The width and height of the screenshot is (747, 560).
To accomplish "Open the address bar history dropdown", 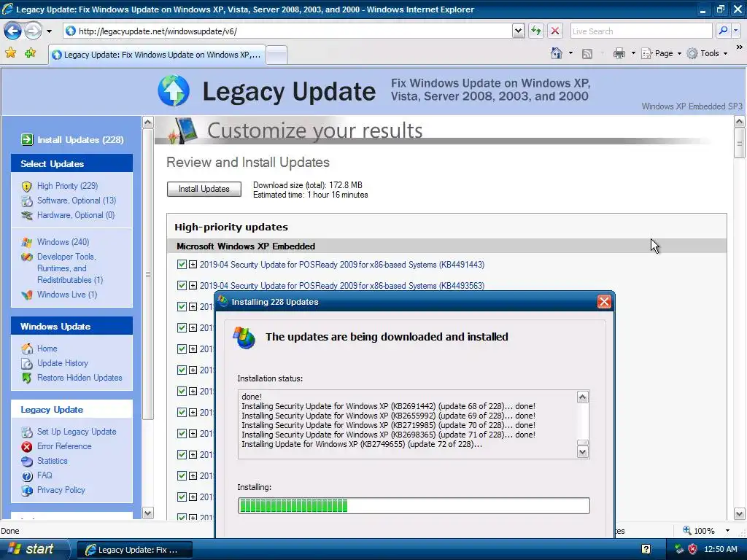I will point(519,31).
